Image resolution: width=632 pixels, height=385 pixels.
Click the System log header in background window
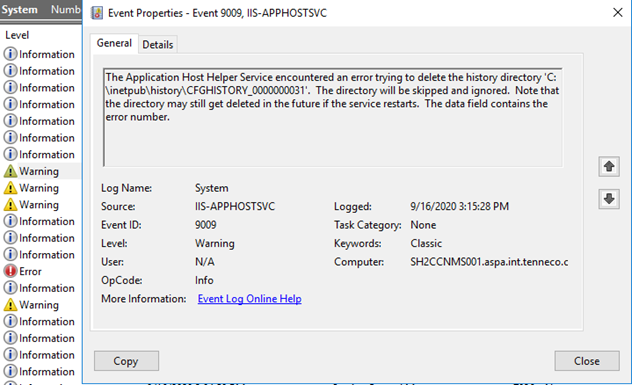19,9
